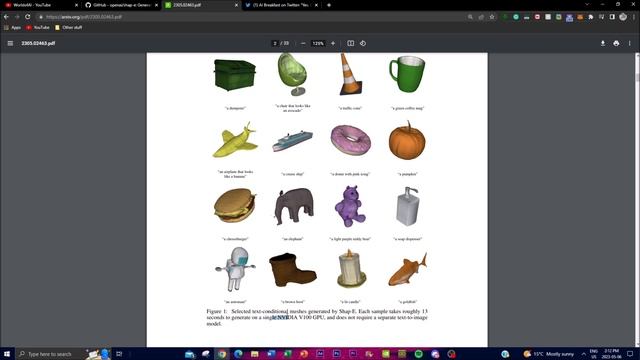Viewport: 640px width, 360px height.
Task: Open the share icon in address bar
Action: point(481,17)
